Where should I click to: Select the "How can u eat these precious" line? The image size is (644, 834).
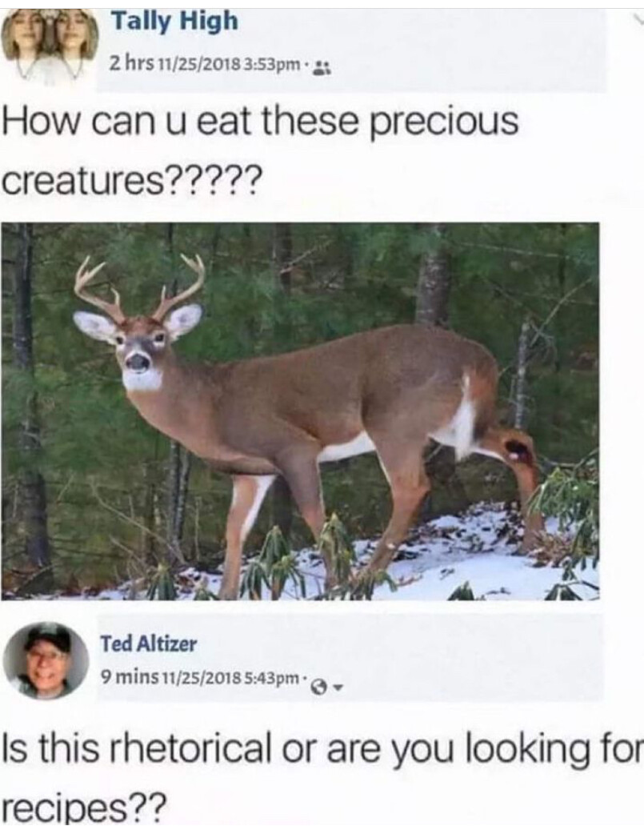pyautogui.click(x=261, y=122)
